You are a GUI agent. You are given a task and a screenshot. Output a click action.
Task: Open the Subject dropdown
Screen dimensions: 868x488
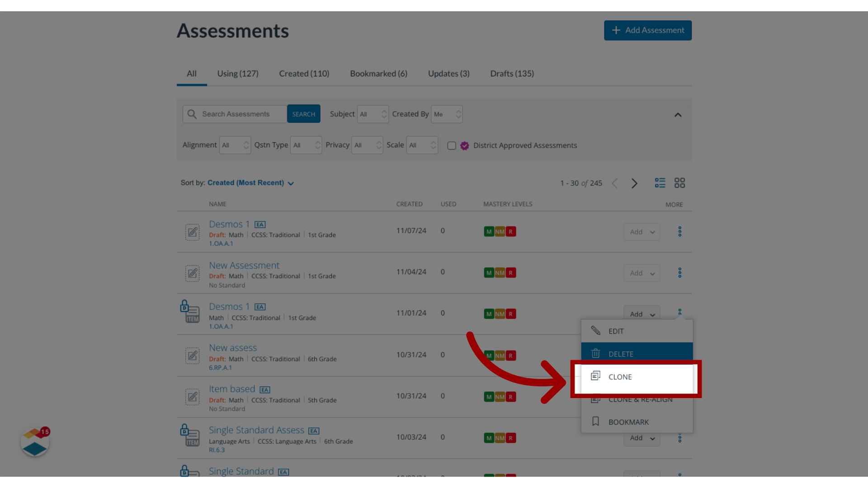373,114
